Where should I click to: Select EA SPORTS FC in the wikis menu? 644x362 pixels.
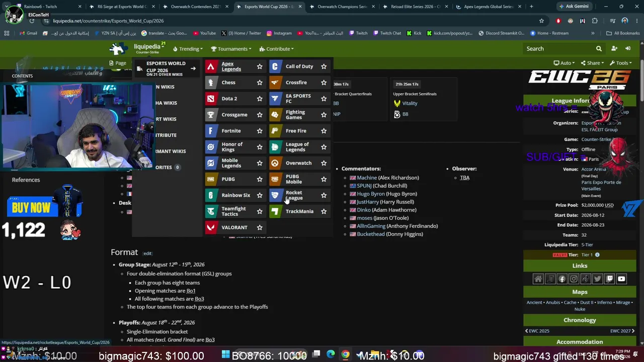pyautogui.click(x=298, y=99)
